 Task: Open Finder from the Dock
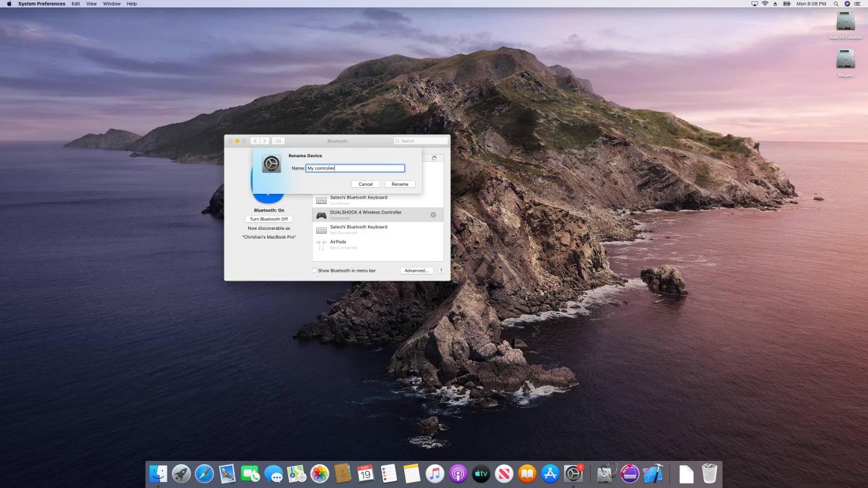tap(158, 473)
